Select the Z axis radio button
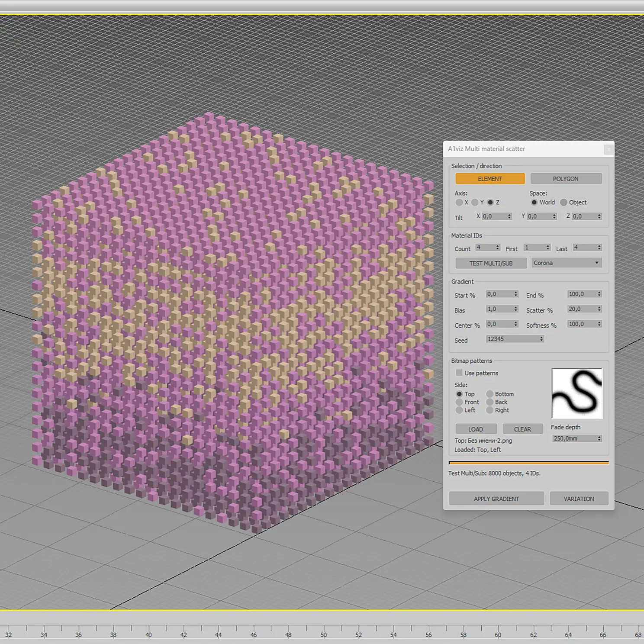 tap(490, 202)
